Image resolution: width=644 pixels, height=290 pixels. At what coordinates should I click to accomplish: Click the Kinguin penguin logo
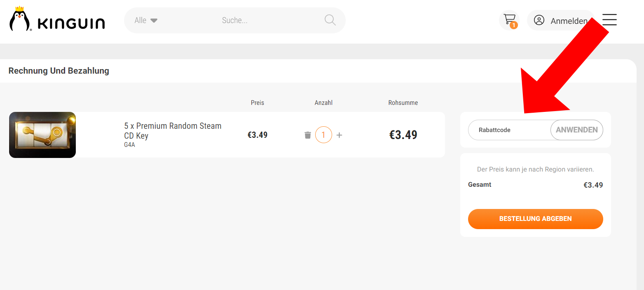click(x=19, y=19)
